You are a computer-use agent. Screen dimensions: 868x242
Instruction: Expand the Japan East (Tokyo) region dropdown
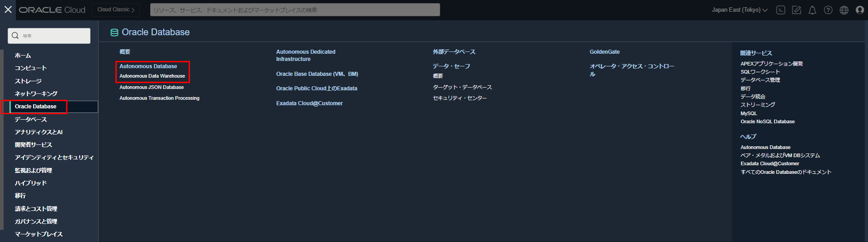point(739,10)
